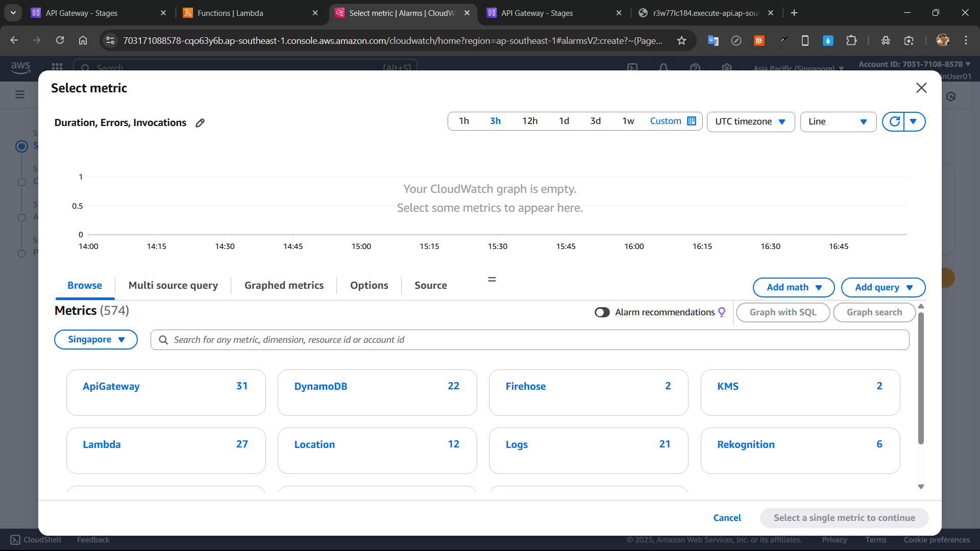
Task: Open AWS services grid menu
Action: coord(57,67)
